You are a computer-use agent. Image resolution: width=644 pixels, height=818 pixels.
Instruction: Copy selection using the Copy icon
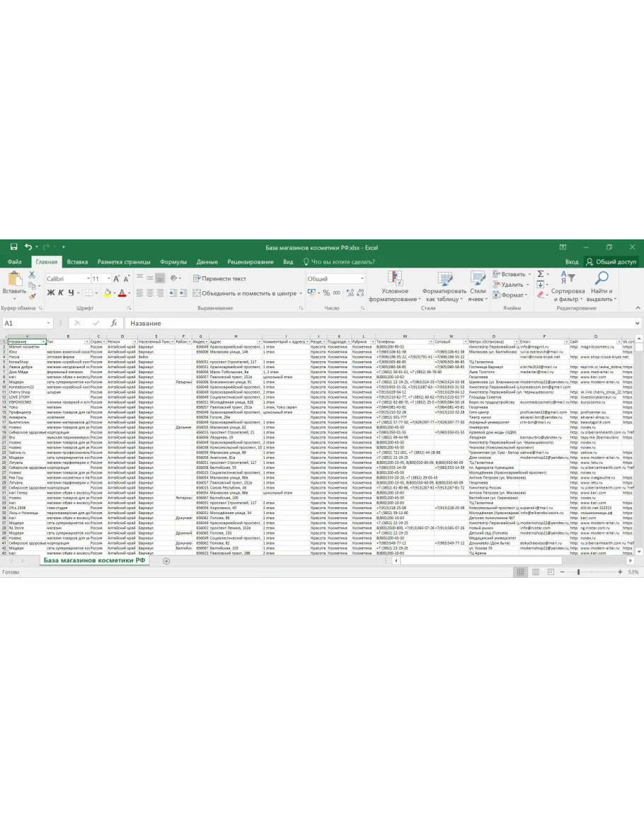coord(33,285)
